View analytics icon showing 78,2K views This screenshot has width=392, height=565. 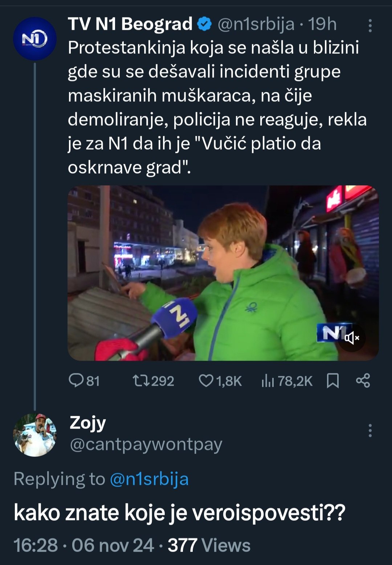(x=268, y=381)
